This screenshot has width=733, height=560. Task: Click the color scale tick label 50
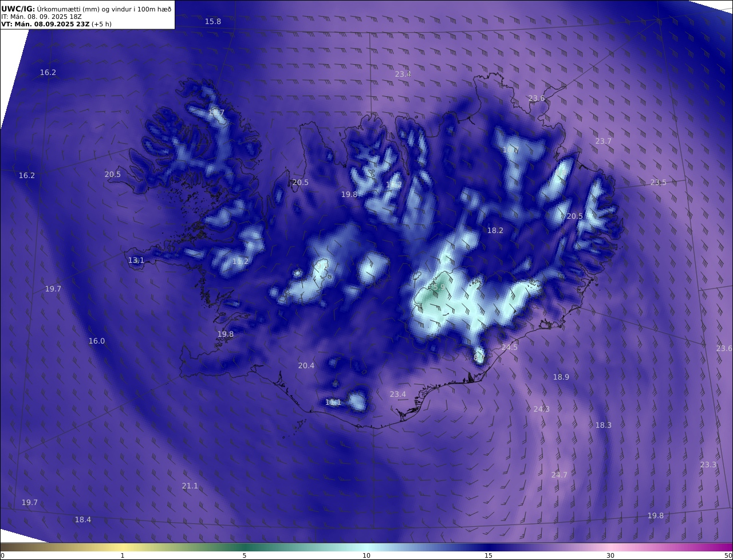click(728, 555)
